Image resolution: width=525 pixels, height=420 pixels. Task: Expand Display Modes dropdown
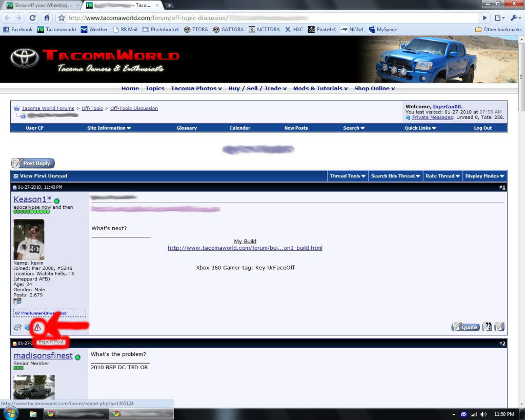pos(484,176)
